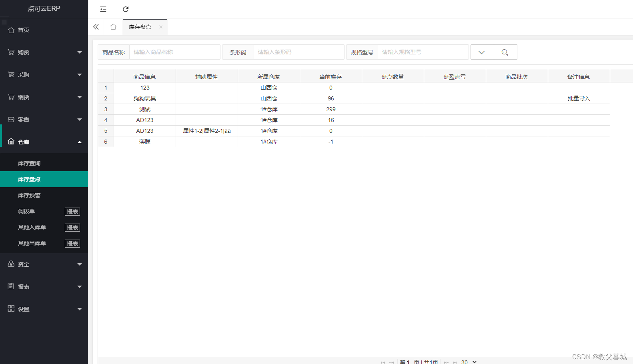633x364 pixels.
Task: Click the 商品名称 input field
Action: tap(175, 52)
